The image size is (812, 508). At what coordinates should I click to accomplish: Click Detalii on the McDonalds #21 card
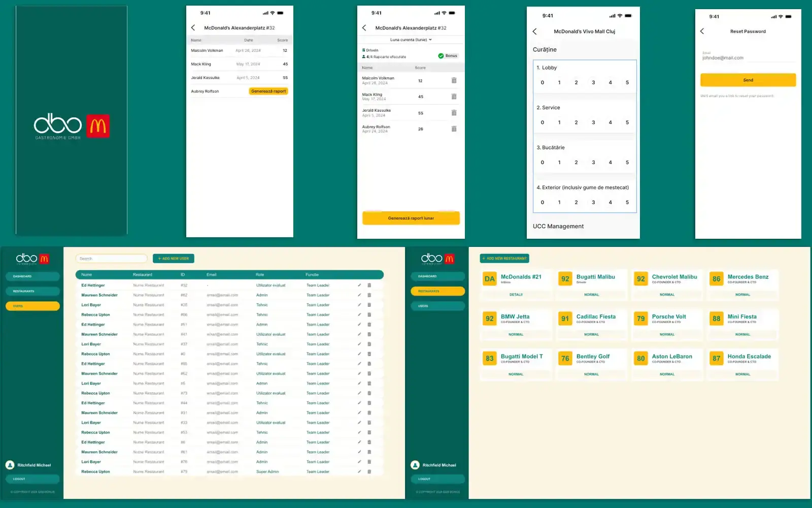click(516, 295)
